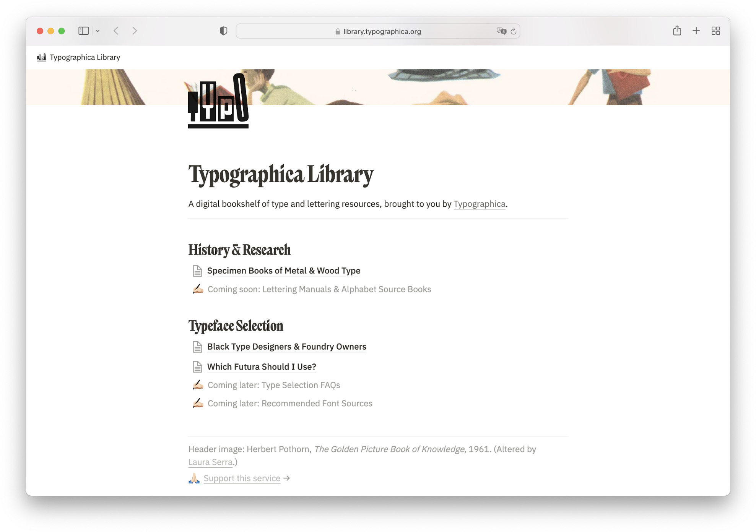Click the small bookshelf favicon in the breadcrumb

click(x=41, y=57)
